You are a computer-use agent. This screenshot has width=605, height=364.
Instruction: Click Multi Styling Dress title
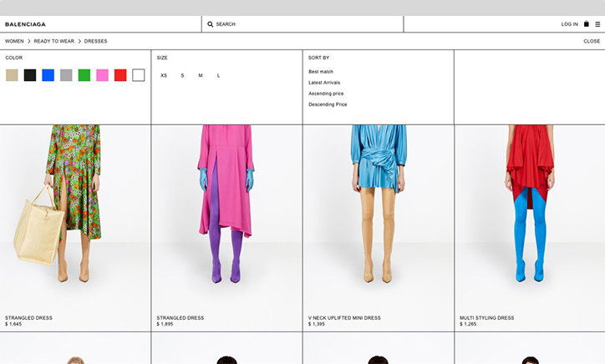click(487, 318)
